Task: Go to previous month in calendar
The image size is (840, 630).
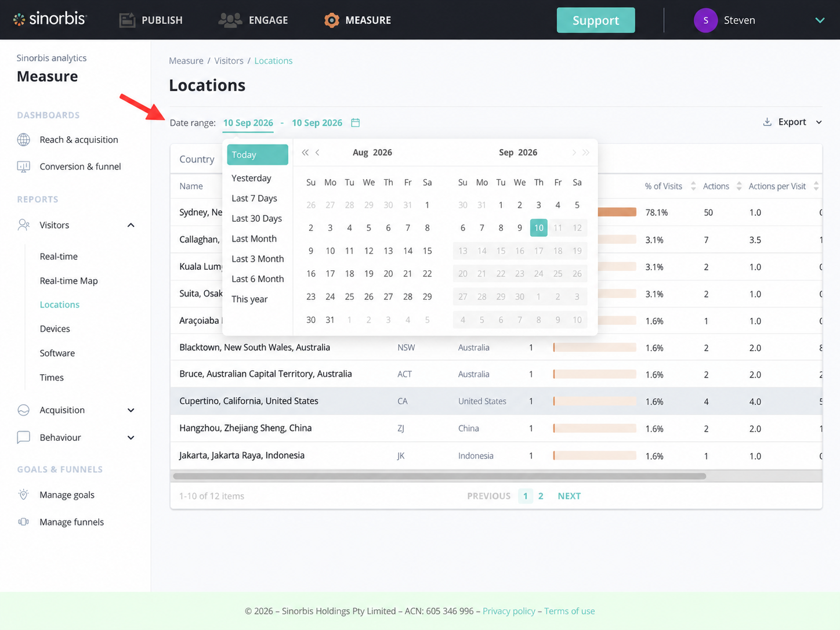Action: point(317,153)
